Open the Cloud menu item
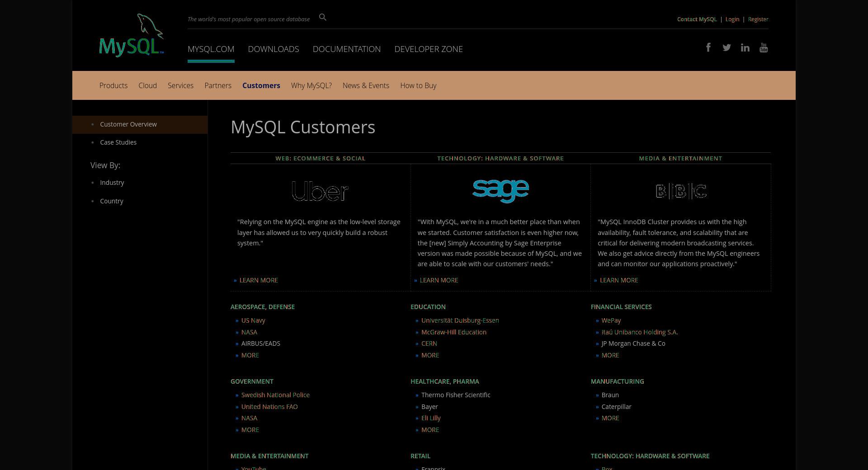The image size is (868, 470). (147, 85)
